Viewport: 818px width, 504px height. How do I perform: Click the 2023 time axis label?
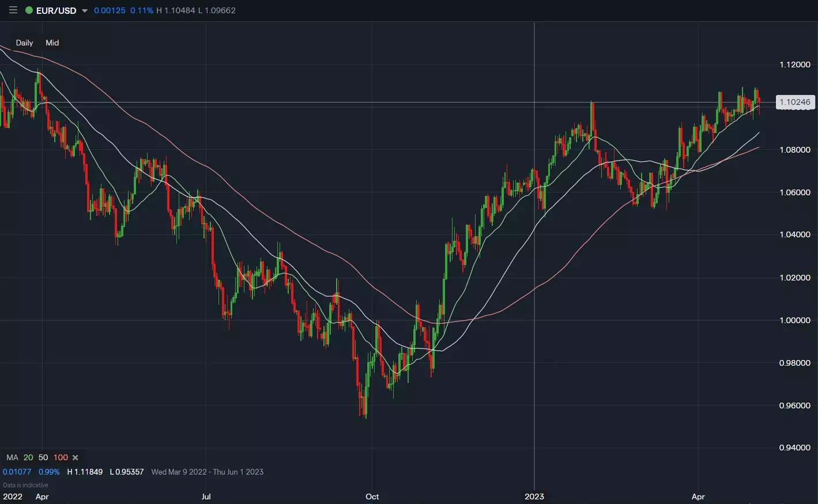(x=534, y=497)
